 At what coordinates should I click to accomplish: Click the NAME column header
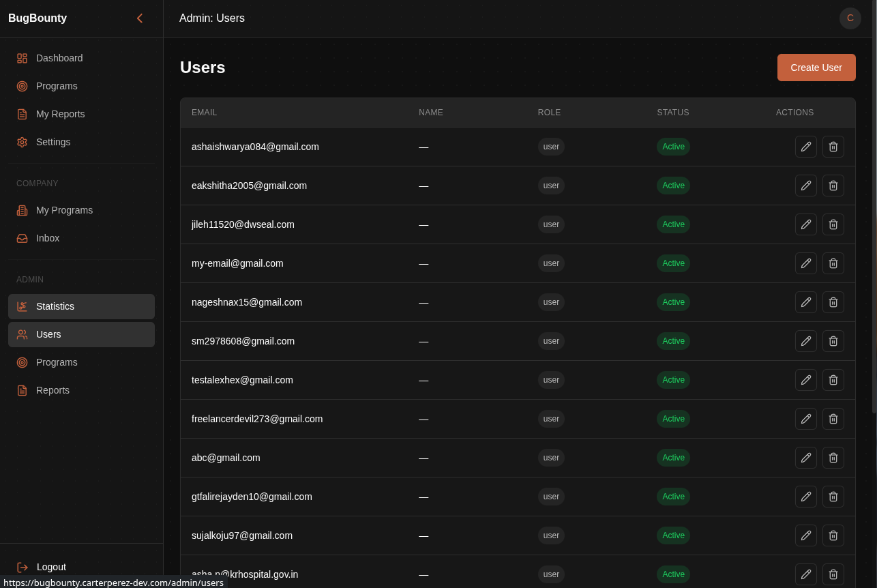(431, 113)
